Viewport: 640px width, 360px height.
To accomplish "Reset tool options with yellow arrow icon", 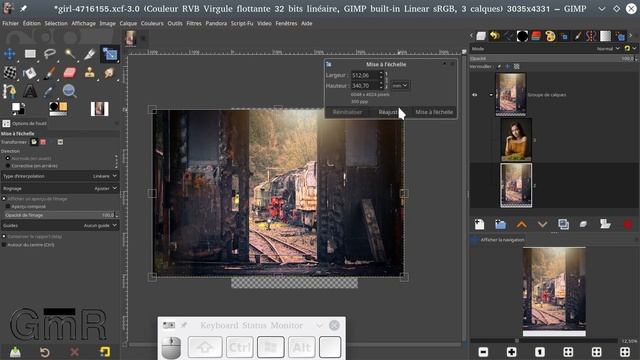I will (x=105, y=352).
